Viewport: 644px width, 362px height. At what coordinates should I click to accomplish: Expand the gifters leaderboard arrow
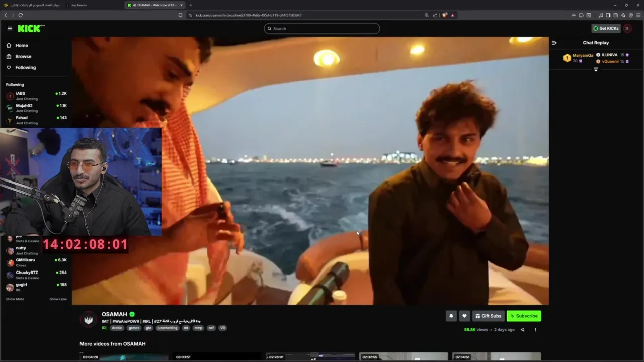click(596, 69)
